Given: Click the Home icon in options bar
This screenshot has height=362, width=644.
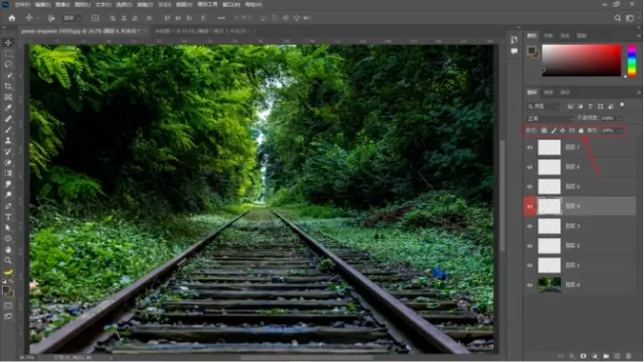Looking at the screenshot, I should [12, 19].
